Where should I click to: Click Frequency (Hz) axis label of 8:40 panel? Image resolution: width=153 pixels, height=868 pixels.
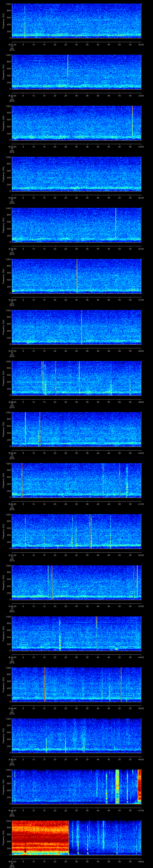[3, 480]
